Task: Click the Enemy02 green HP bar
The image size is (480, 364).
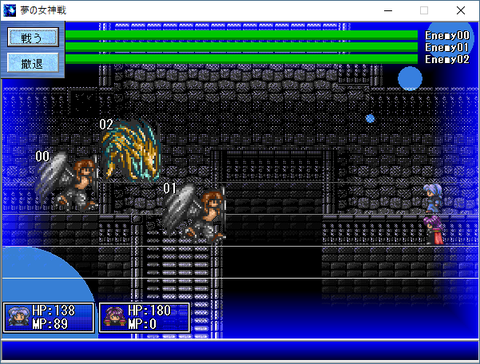Action: (242, 59)
